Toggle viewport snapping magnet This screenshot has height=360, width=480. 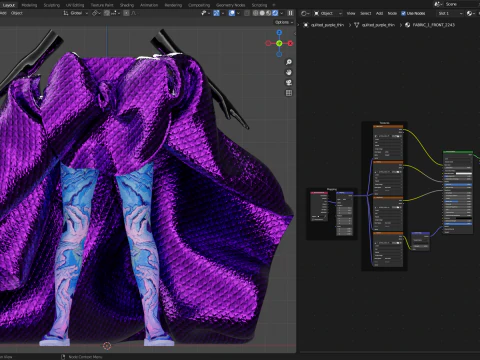pyautogui.click(x=107, y=13)
